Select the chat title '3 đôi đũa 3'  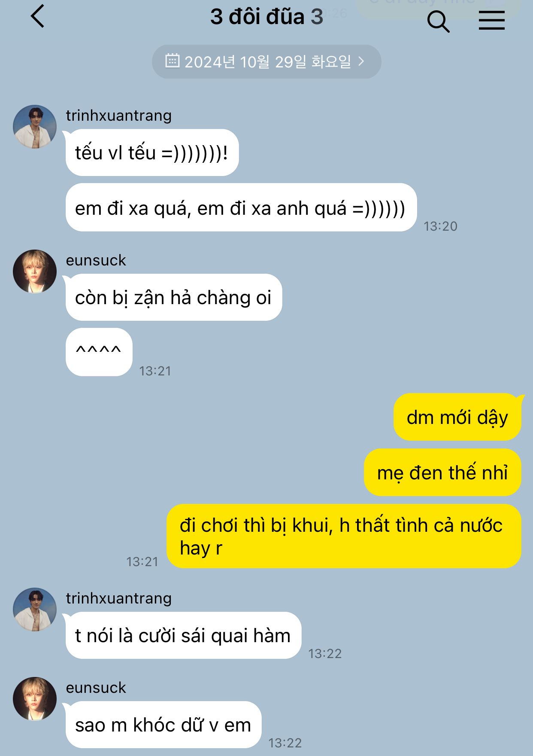point(266,17)
